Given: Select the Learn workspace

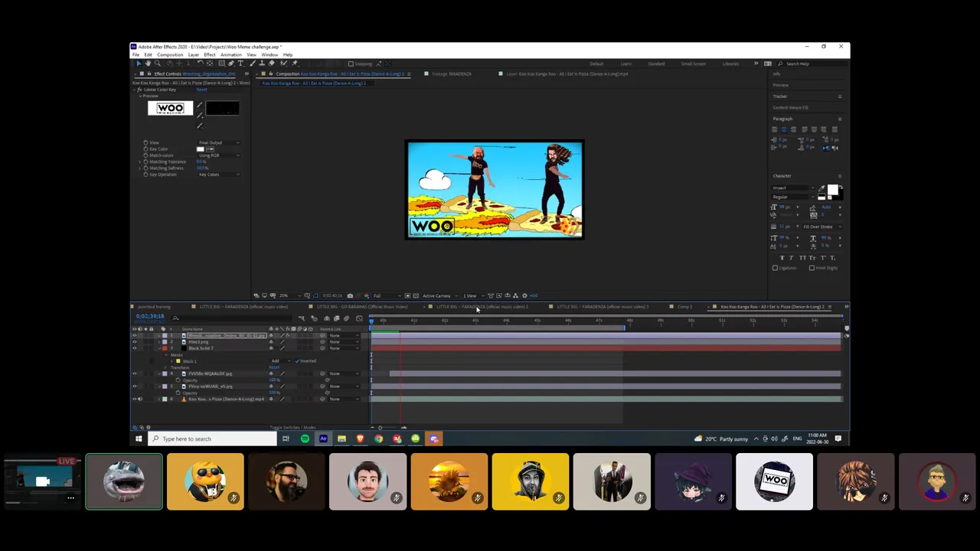Looking at the screenshot, I should 626,64.
